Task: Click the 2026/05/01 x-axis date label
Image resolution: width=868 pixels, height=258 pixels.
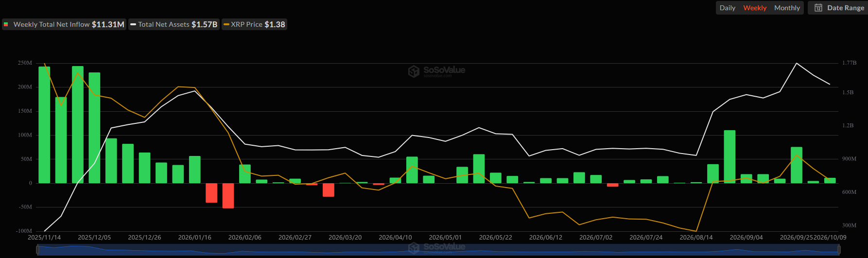Action: (x=445, y=238)
